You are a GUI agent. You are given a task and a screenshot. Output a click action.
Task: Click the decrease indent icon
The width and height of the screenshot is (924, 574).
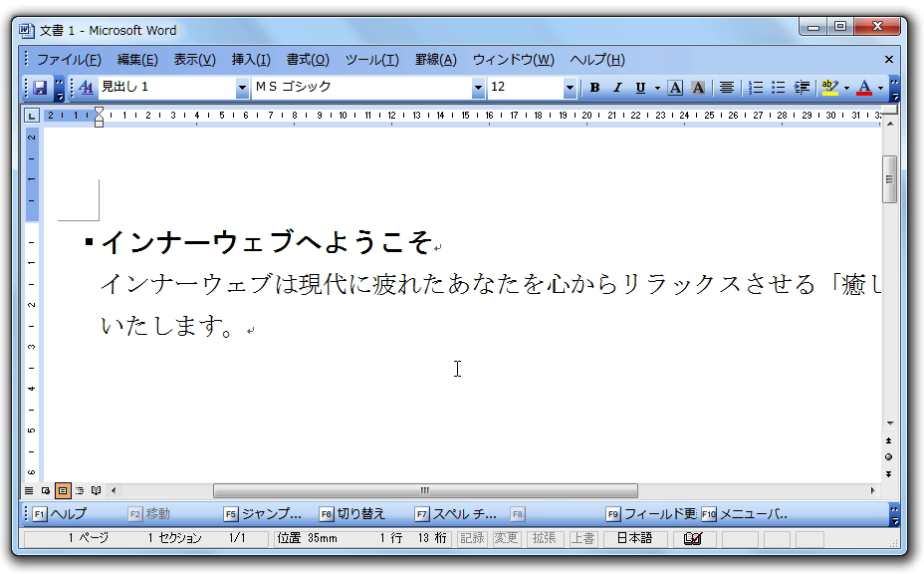802,88
